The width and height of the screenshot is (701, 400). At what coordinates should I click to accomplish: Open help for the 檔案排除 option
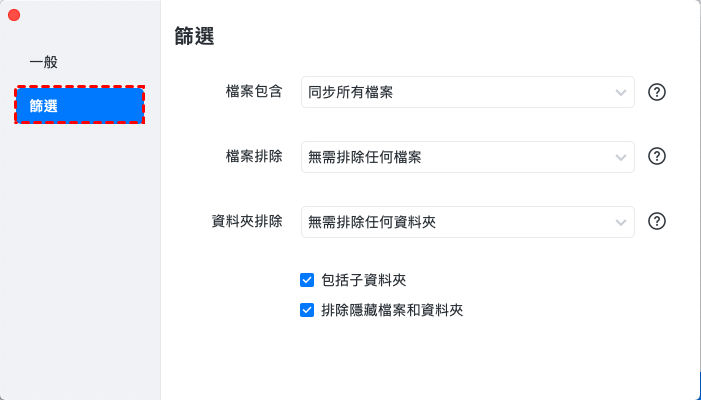pos(657,156)
